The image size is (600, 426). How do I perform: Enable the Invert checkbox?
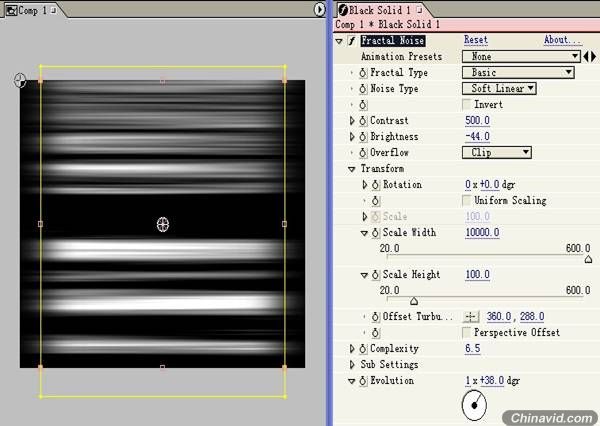coord(466,104)
